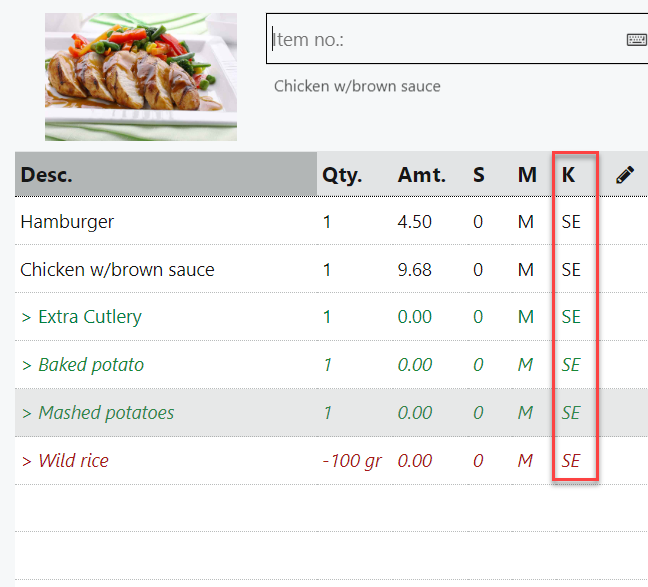Select the Wild rice modifier line

click(65, 461)
